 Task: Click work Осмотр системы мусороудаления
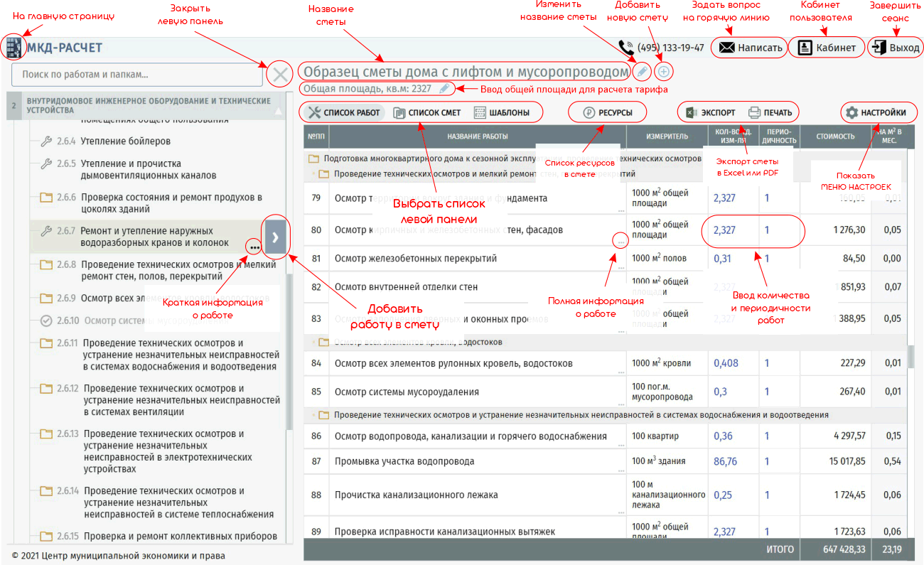pyautogui.click(x=407, y=392)
